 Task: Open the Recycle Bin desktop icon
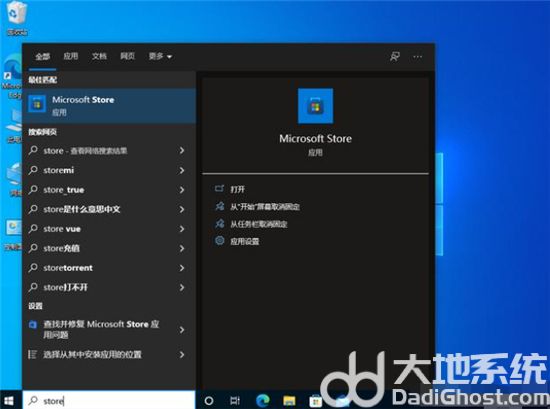(x=17, y=19)
